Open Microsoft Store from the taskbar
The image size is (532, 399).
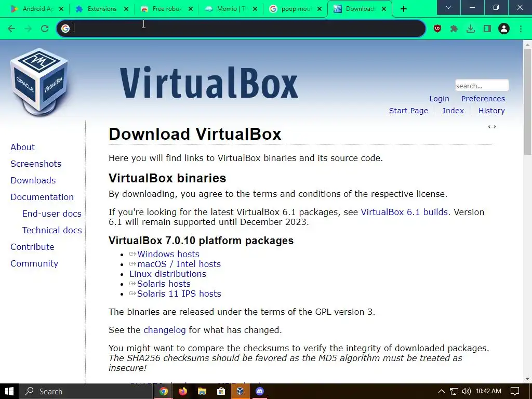click(x=221, y=391)
